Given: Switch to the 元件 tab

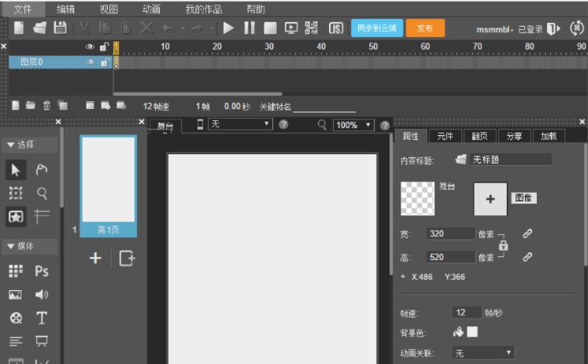Looking at the screenshot, I should click(445, 136).
